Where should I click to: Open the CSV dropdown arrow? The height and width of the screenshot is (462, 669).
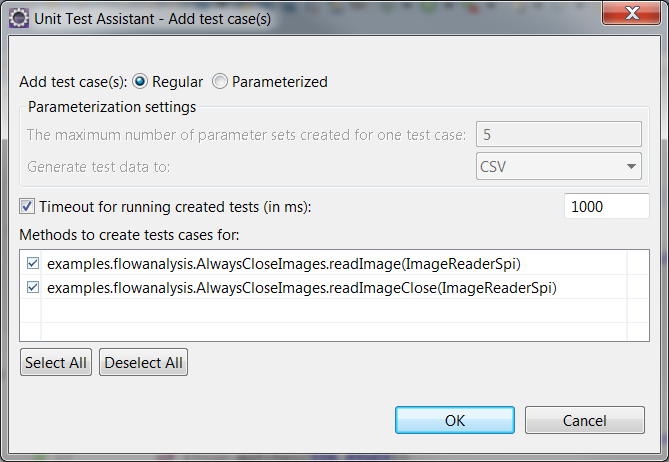(631, 166)
